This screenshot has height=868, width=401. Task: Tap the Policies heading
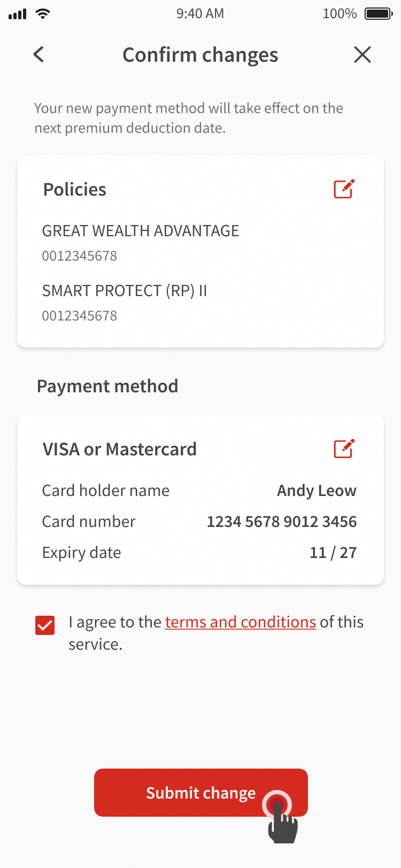click(x=75, y=190)
